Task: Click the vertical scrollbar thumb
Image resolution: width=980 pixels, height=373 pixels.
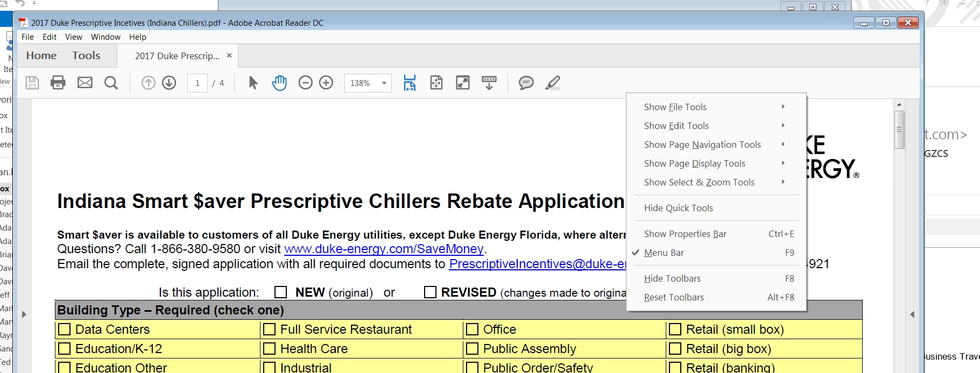Action: [899, 130]
